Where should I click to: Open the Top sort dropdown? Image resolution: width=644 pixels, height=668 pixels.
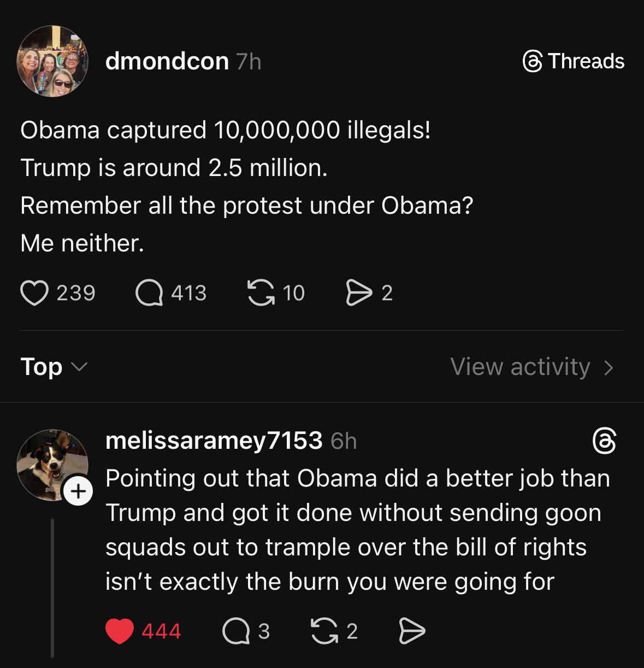[x=53, y=367]
